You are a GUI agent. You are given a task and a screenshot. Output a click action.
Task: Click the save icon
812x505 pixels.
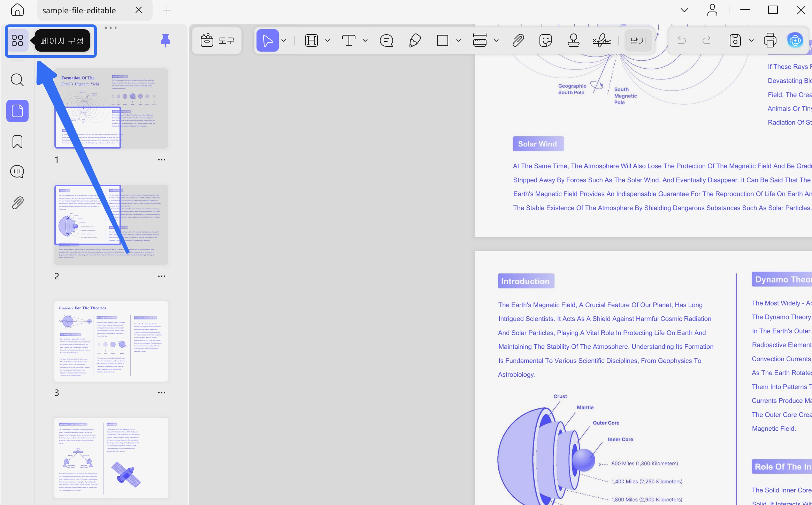pyautogui.click(x=735, y=40)
